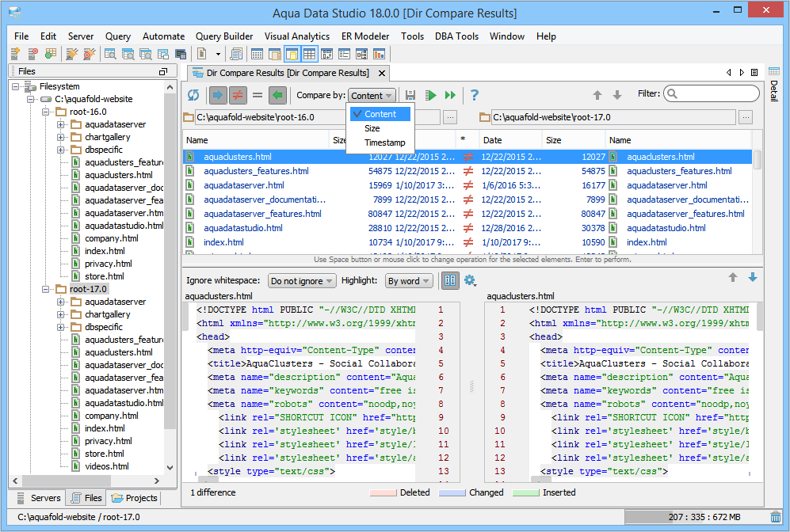Open the ER Modeler diagram toolbar icon
Screen dimensions: 790x532
(362, 54)
